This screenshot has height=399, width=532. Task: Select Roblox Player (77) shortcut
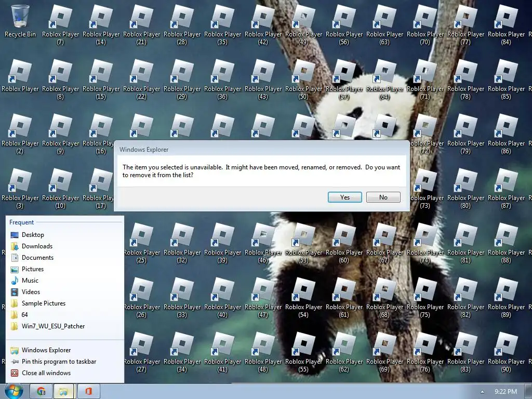(x=465, y=24)
